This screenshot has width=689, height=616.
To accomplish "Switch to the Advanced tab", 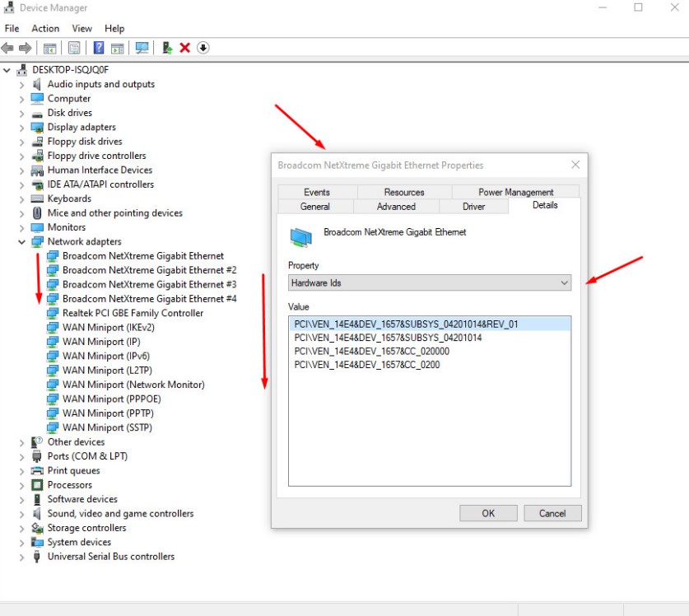I will (396, 206).
